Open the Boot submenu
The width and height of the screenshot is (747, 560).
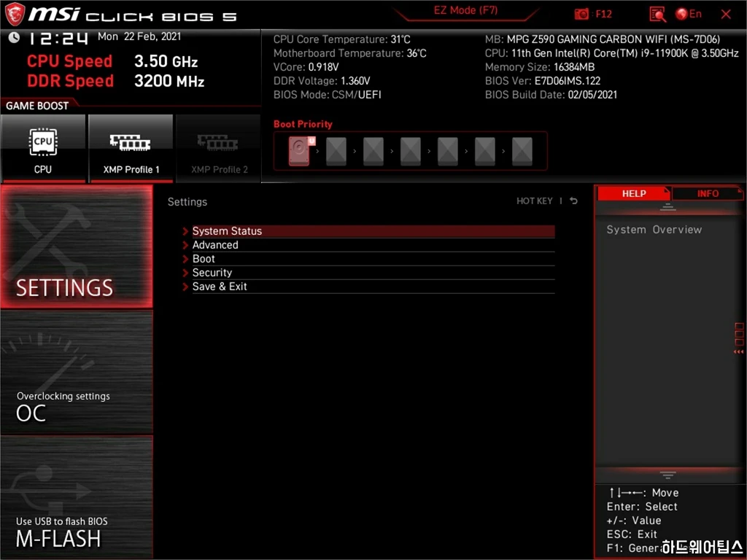(373, 259)
